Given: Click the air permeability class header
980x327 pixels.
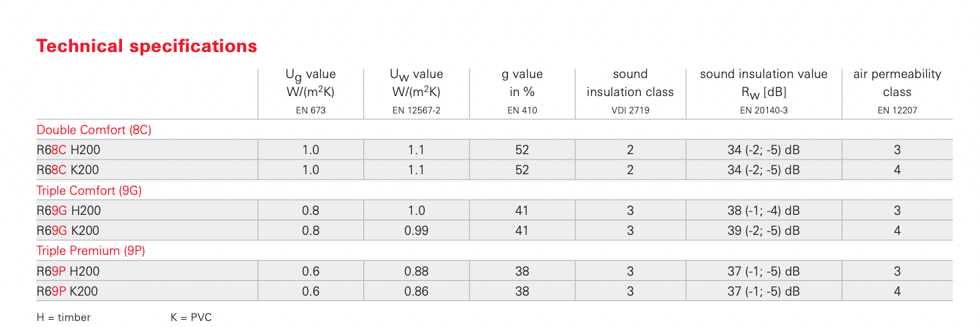Looking at the screenshot, I should pyautogui.click(x=897, y=83).
